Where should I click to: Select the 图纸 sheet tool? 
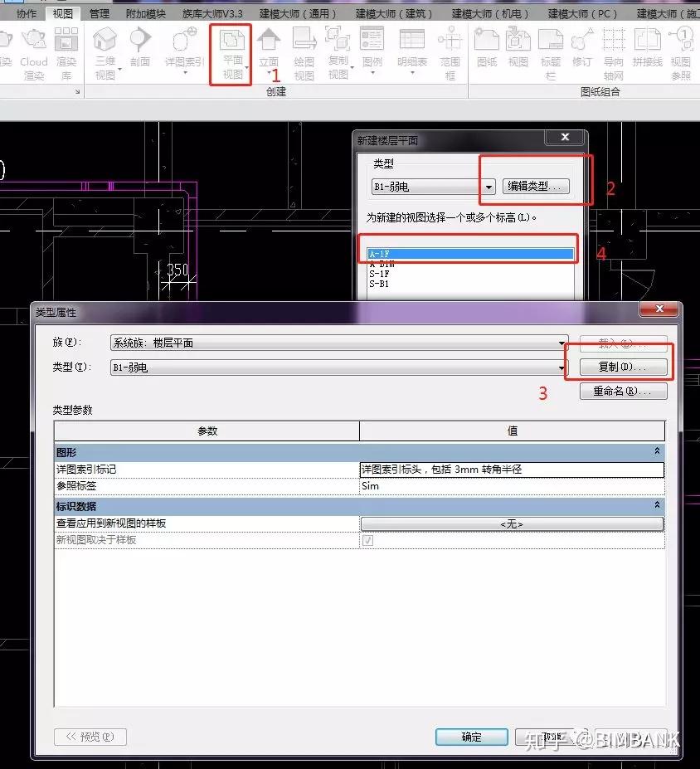[x=487, y=48]
